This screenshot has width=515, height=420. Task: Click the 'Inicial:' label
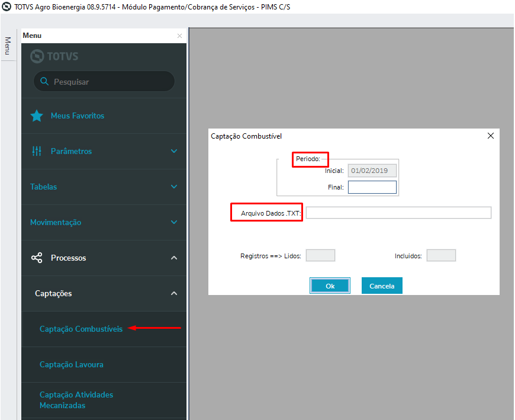point(334,171)
